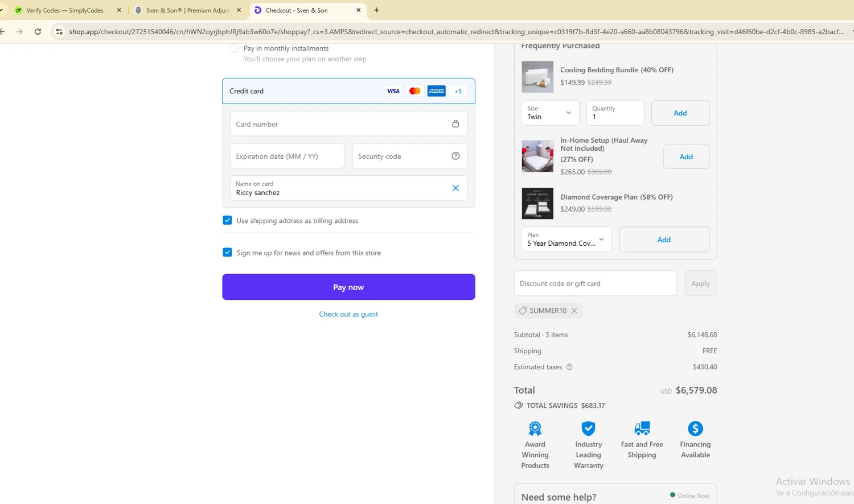The width and height of the screenshot is (854, 504).
Task: Click the Discount code or gift card field
Action: tap(595, 283)
